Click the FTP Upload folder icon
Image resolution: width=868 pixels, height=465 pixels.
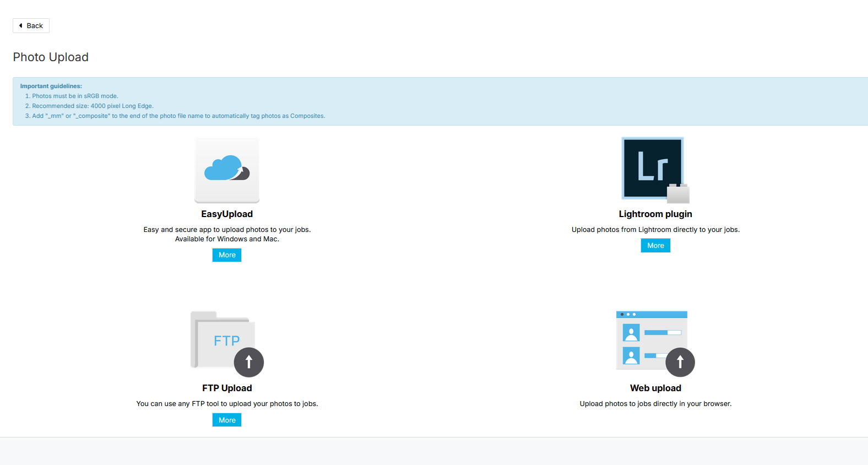[227, 344]
